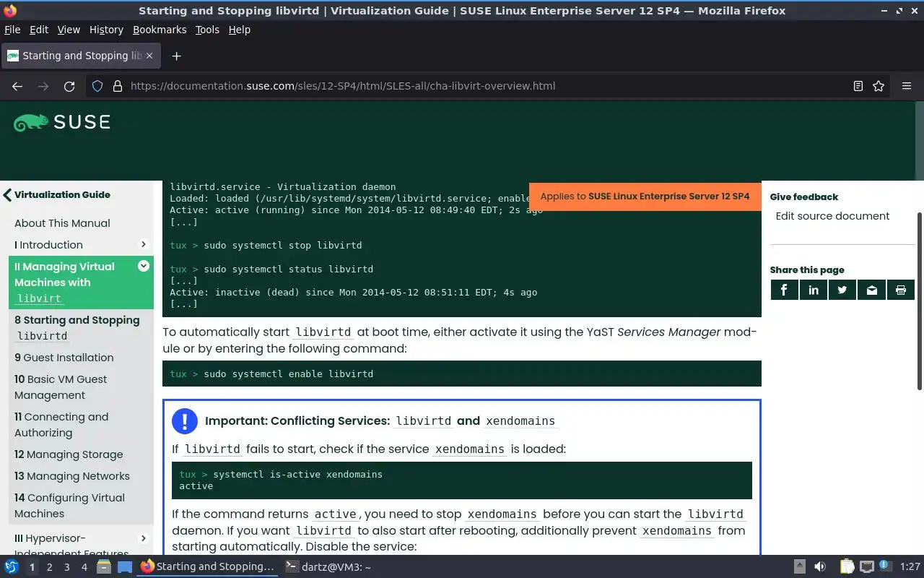Open the file manager icon in taskbar

(x=103, y=566)
